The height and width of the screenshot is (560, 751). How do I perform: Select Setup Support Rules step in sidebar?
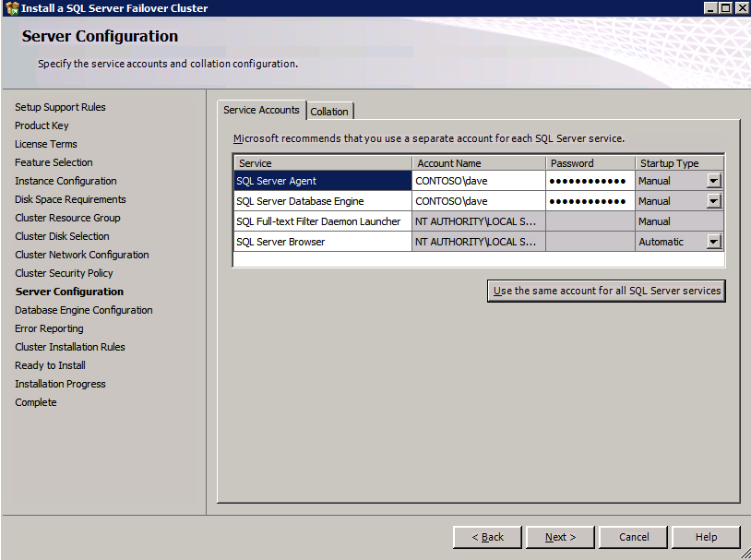coord(60,107)
